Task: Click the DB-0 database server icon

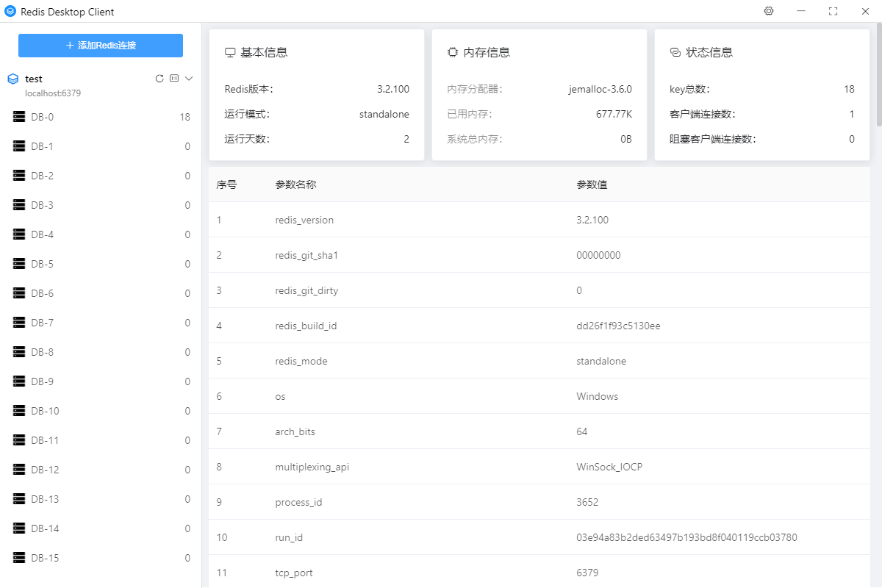Action: point(19,117)
